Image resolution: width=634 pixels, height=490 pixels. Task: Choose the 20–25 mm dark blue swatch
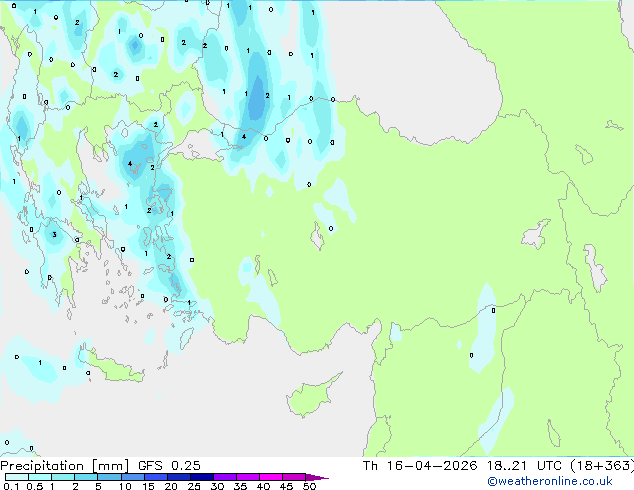(179, 477)
